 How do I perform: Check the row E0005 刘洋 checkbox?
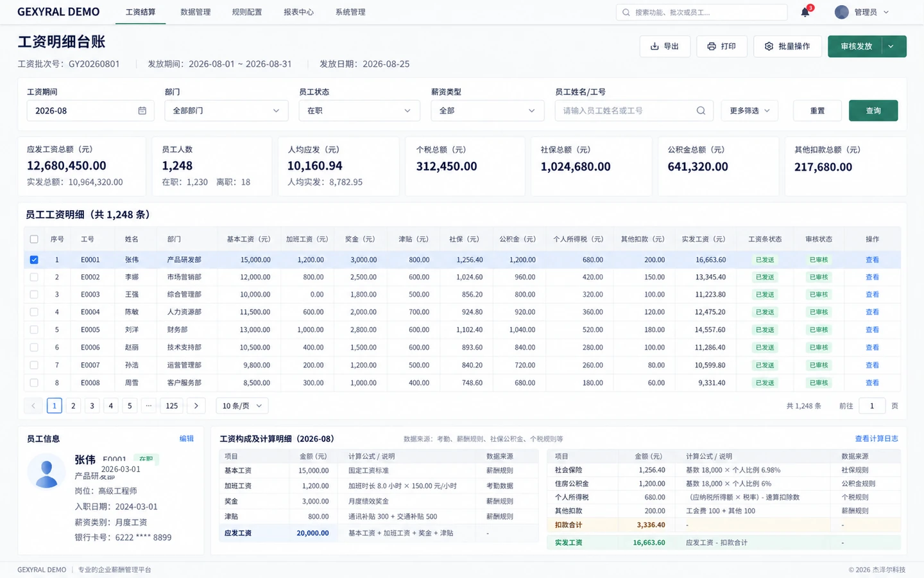point(34,330)
